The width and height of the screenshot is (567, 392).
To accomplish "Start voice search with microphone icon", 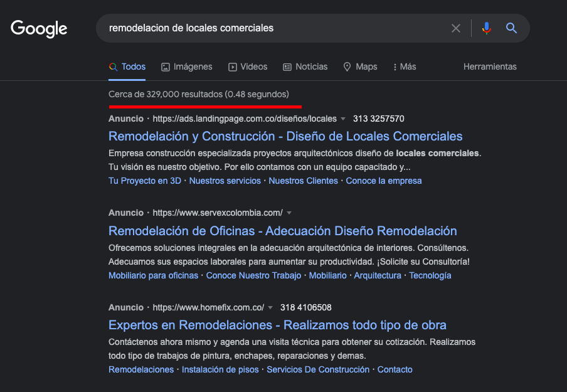I will click(x=487, y=28).
